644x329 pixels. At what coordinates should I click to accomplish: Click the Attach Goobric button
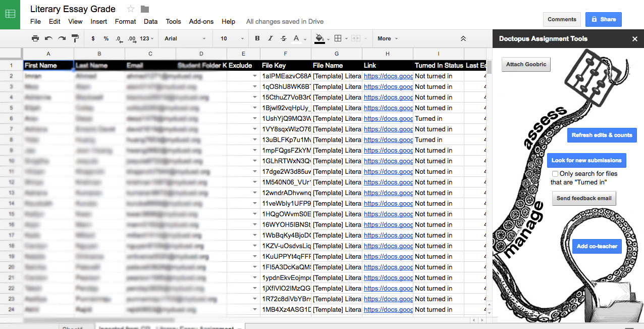tap(526, 65)
